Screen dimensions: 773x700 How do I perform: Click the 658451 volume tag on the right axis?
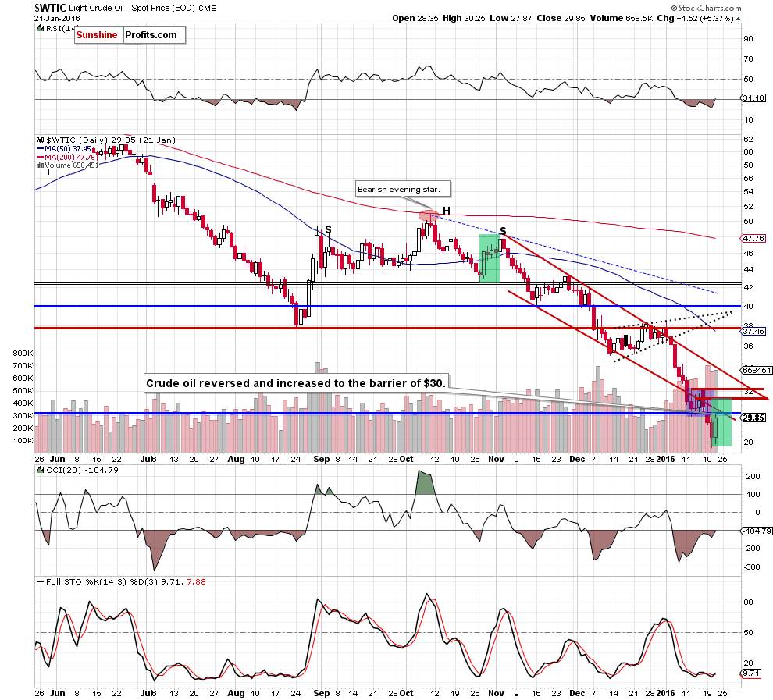coord(757,370)
